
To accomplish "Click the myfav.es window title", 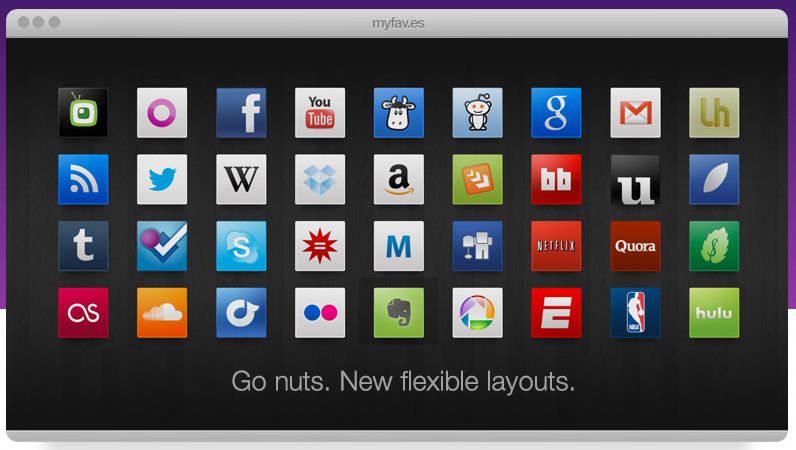I will tap(398, 23).
